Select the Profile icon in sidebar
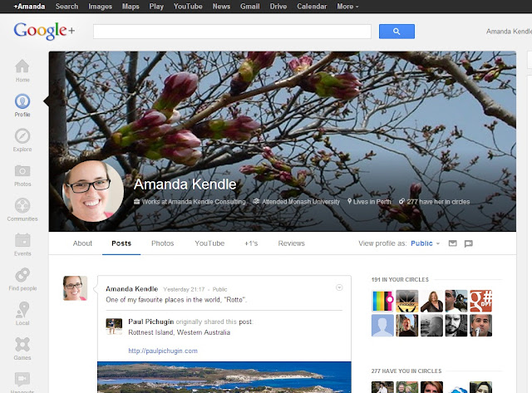 pos(22,101)
